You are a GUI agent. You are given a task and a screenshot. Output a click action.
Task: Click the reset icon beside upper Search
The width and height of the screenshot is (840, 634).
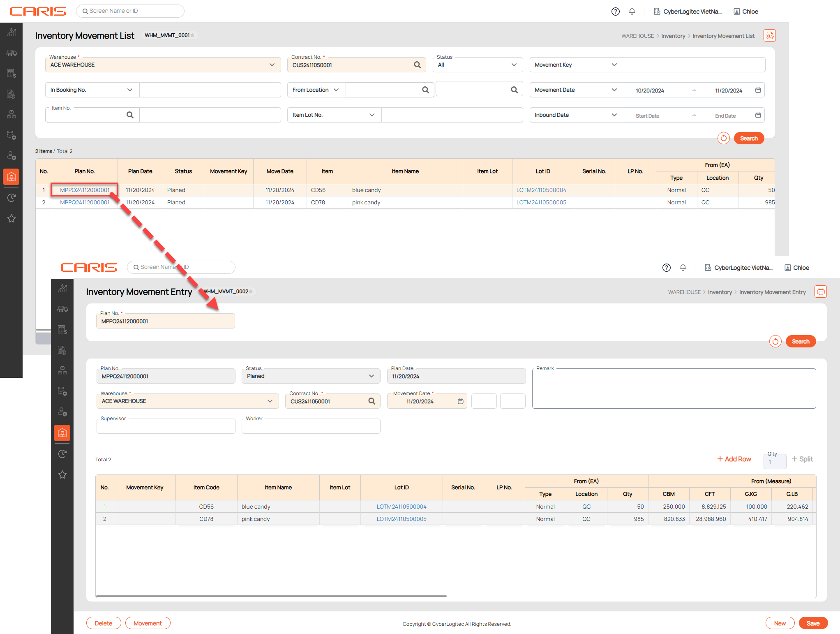pyautogui.click(x=723, y=138)
